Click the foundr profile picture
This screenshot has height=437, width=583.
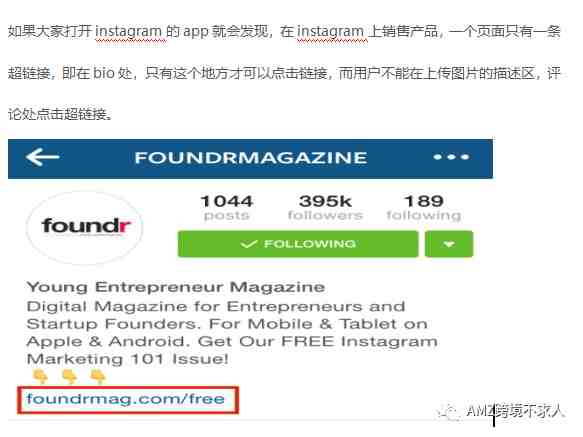click(85, 227)
